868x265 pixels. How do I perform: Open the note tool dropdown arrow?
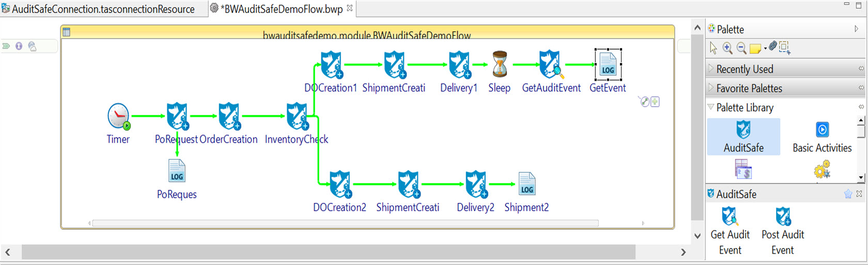click(x=765, y=49)
